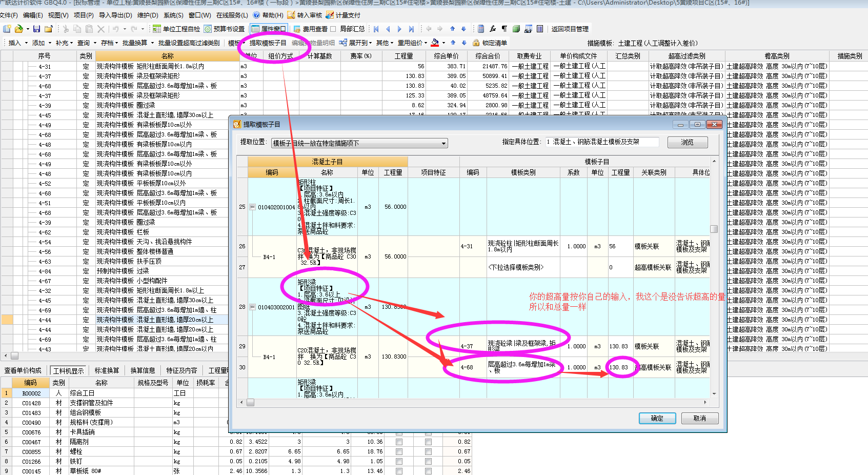The image size is (868, 475).
Task: Tick the second checkbox in 铁钉 row
Action: [x=428, y=461]
